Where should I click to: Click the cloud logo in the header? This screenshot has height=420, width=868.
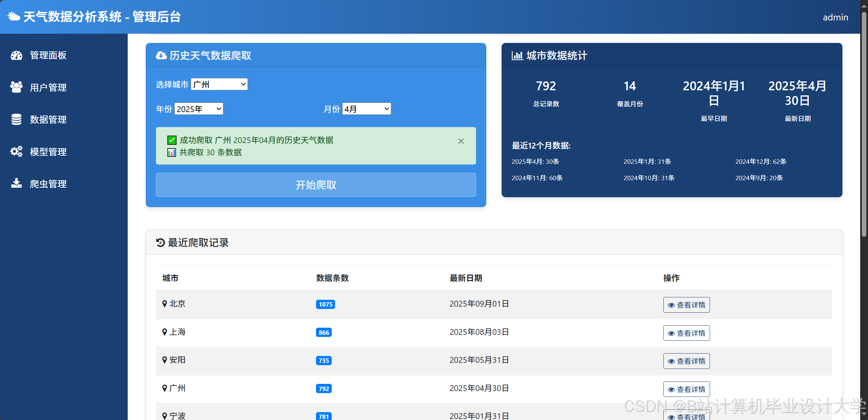pyautogui.click(x=14, y=16)
